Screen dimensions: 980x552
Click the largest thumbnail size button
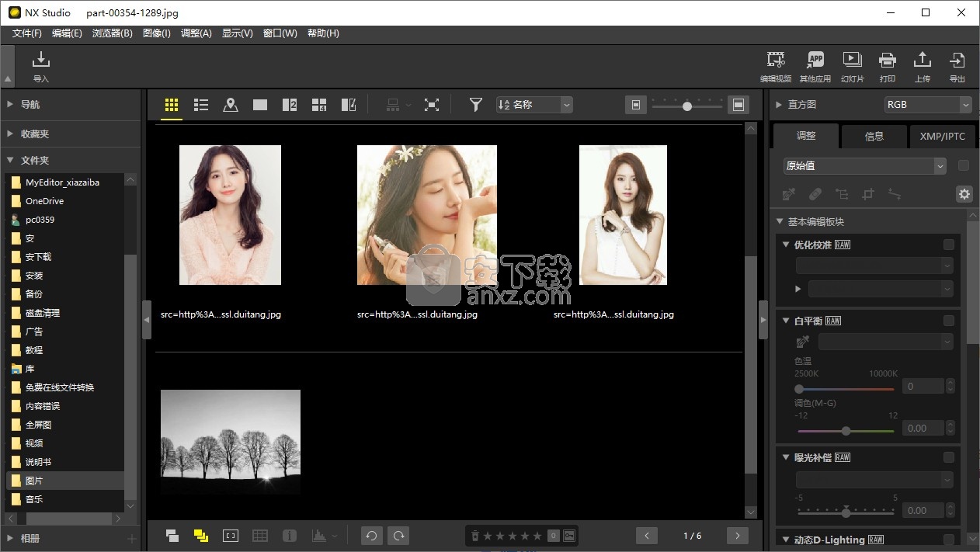coord(738,105)
